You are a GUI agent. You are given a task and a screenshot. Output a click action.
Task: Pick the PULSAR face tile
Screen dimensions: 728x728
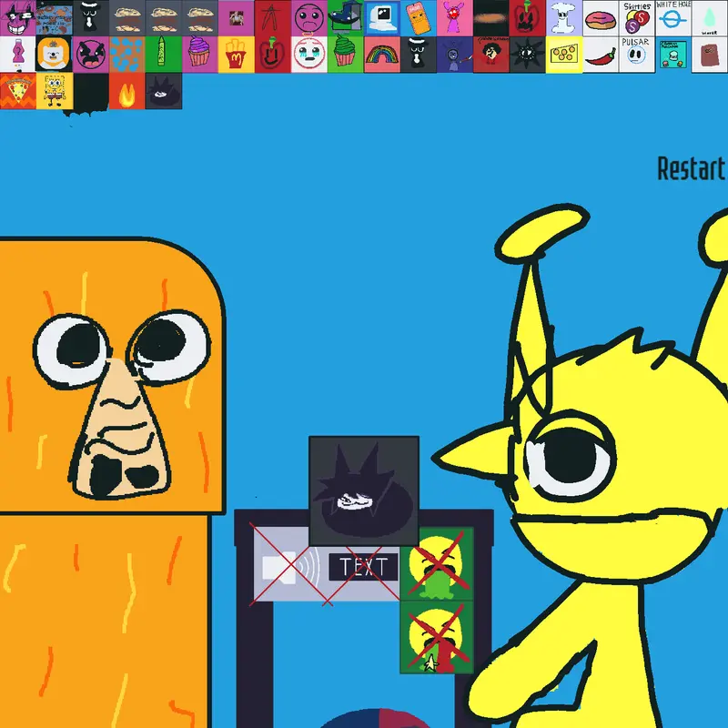[x=637, y=55]
